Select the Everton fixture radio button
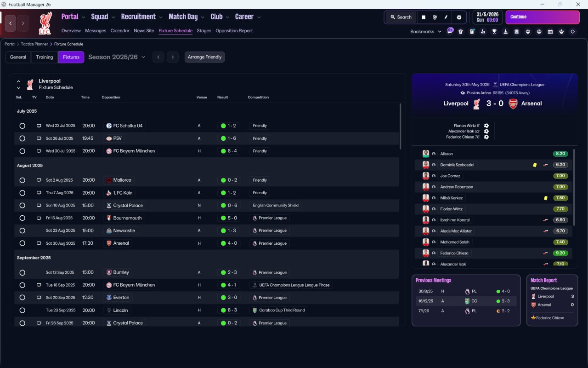 click(x=22, y=298)
